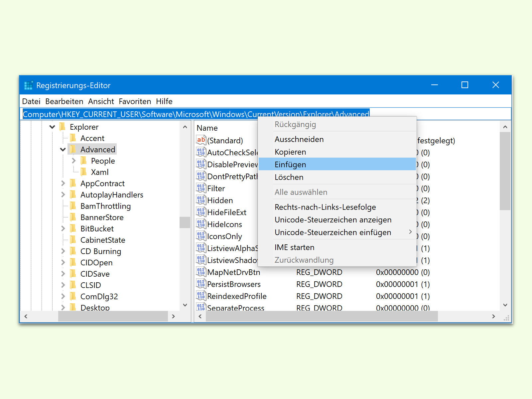This screenshot has height=399, width=532.
Task: Click the AppContract folder icon
Action: [73, 183]
